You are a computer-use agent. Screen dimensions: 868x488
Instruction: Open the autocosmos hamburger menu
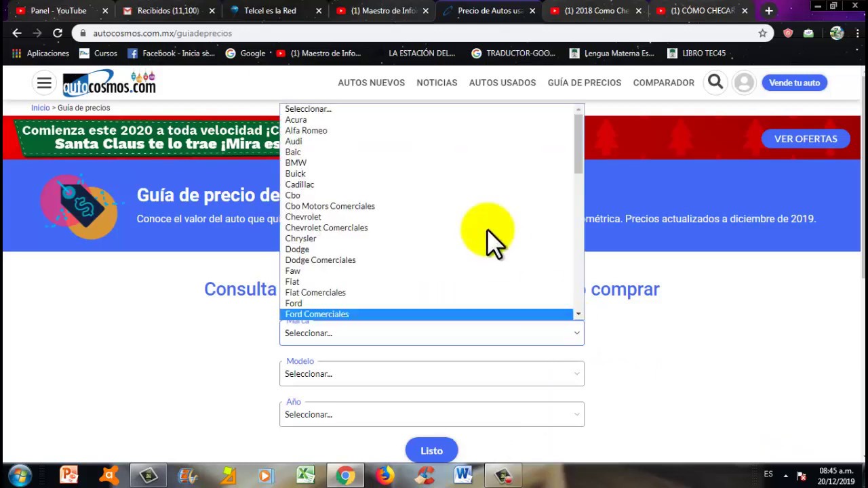coord(44,83)
